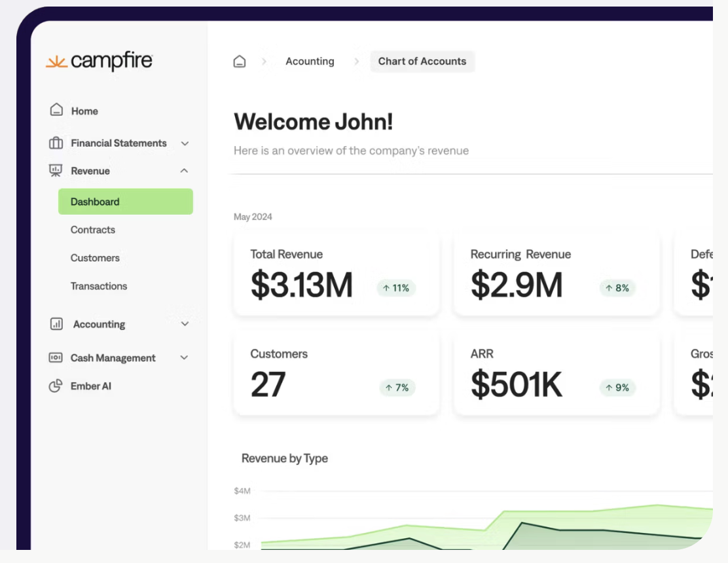
Task: Click the Financial Statements briefcase icon
Action: click(56, 143)
